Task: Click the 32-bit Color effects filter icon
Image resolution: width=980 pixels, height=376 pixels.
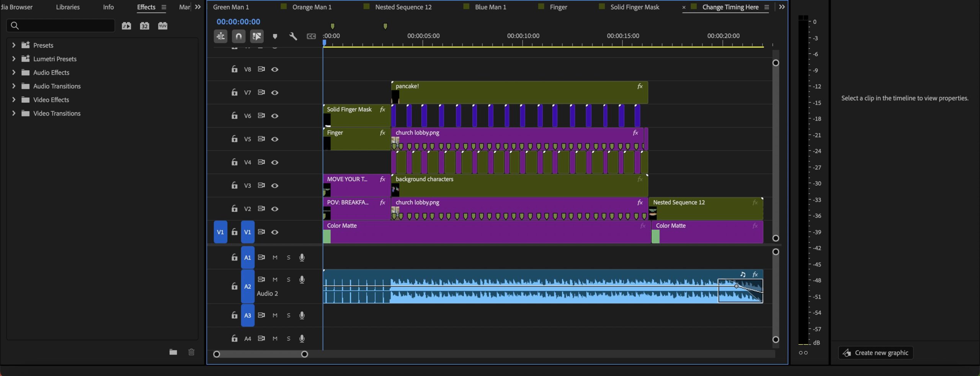Action: coord(144,26)
